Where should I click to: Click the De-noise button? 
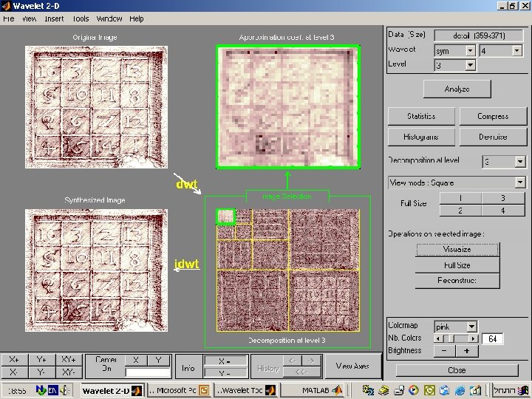pyautogui.click(x=493, y=137)
